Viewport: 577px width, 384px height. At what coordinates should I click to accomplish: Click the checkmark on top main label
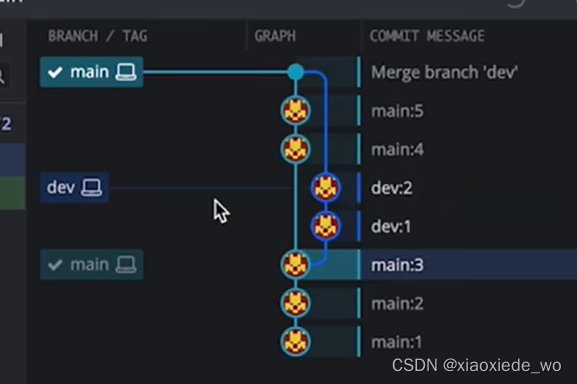coord(55,72)
